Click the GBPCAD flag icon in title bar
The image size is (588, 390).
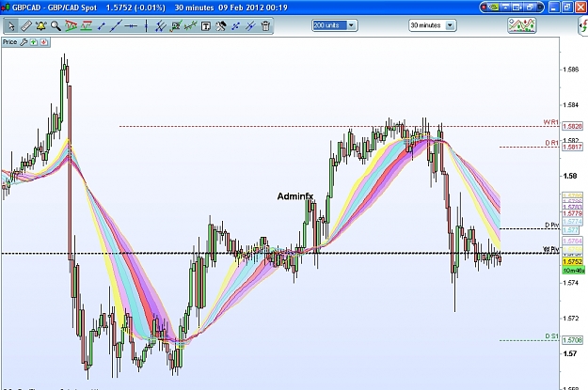coord(6,8)
